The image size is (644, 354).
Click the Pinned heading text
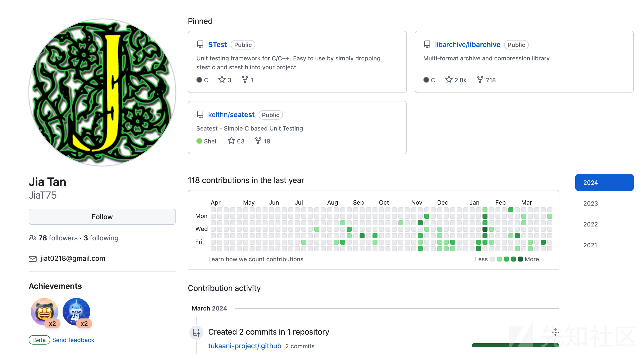pos(200,21)
